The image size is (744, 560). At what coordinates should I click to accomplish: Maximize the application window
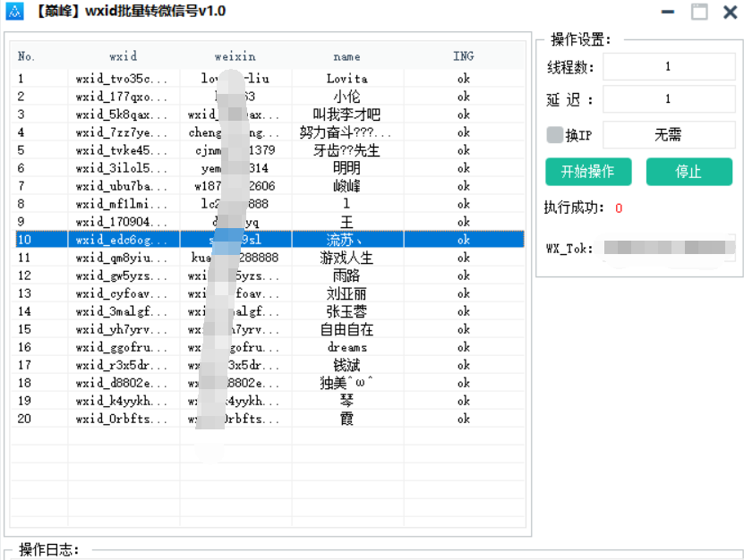click(698, 12)
